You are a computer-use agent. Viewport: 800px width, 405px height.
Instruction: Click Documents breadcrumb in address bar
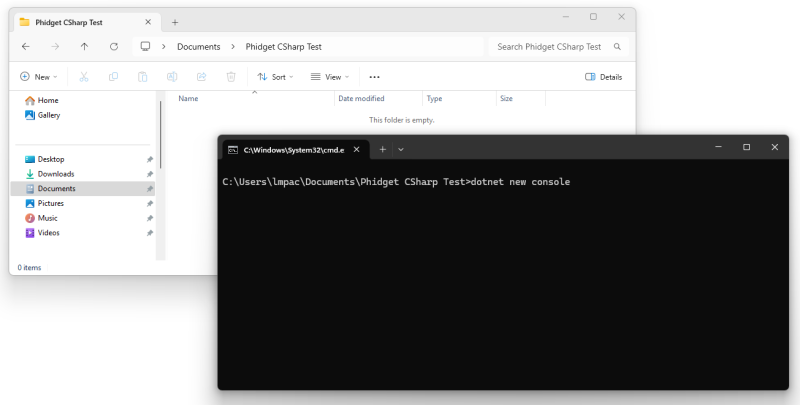click(x=198, y=46)
